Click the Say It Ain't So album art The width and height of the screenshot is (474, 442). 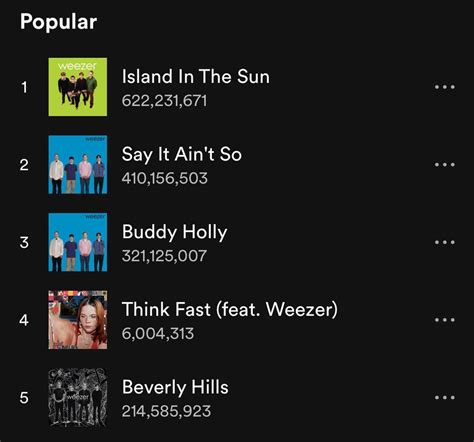click(x=78, y=165)
